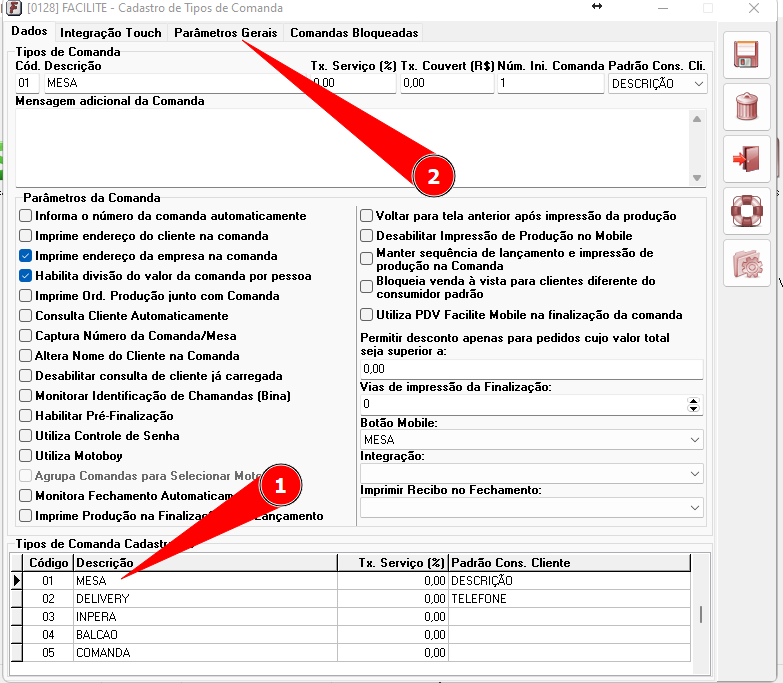
Task: Click the Mensagem adicional da Comanda textarea
Action: coord(352,148)
